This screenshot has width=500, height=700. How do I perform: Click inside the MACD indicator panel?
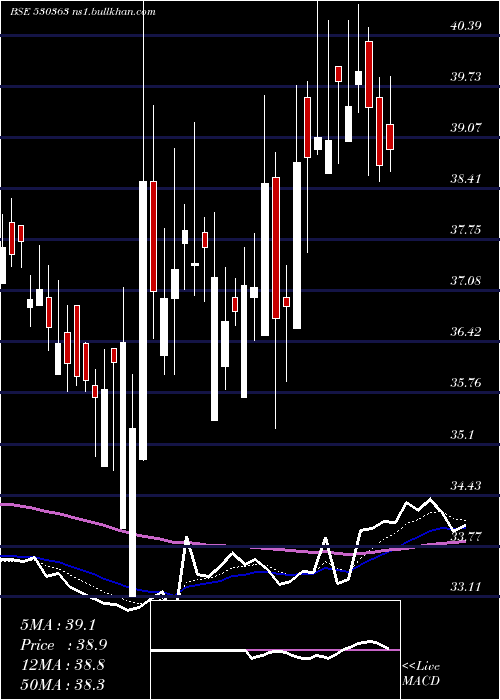(x=275, y=650)
